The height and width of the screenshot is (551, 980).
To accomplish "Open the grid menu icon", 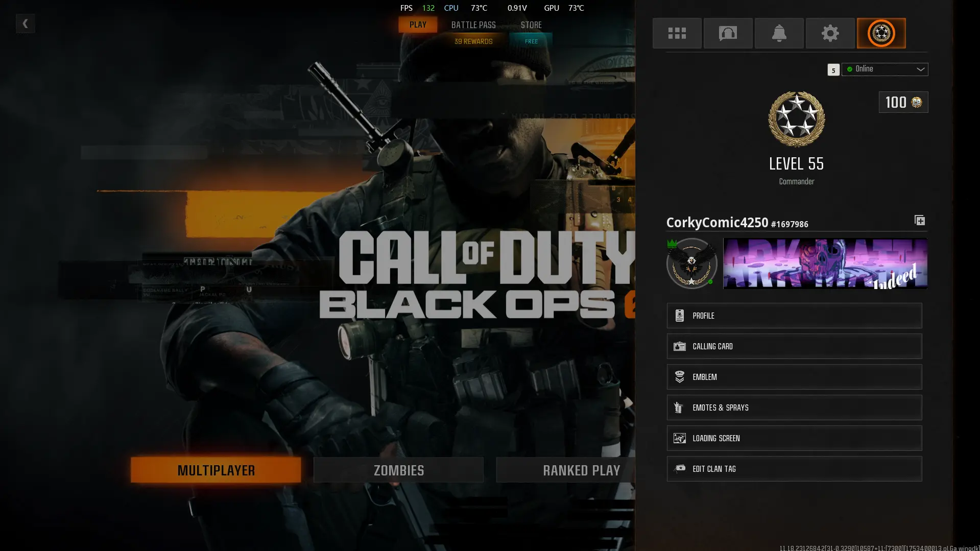I will [677, 33].
